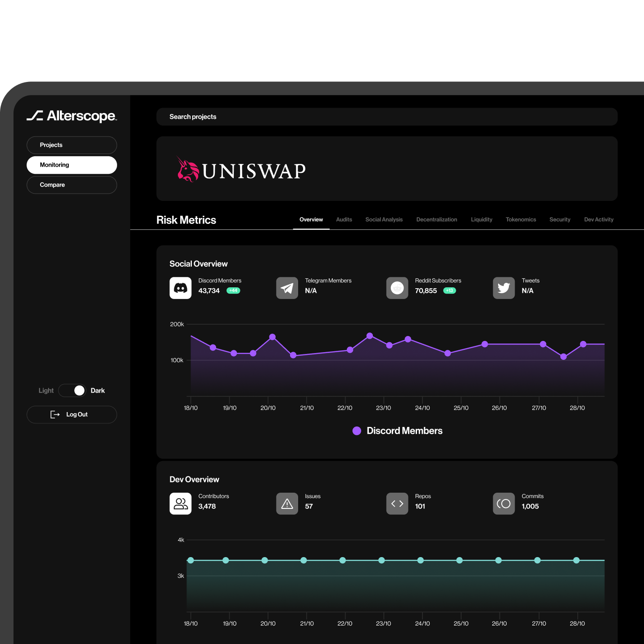Click the Issues warning triangle icon
Image resolution: width=644 pixels, height=644 pixels.
click(287, 503)
